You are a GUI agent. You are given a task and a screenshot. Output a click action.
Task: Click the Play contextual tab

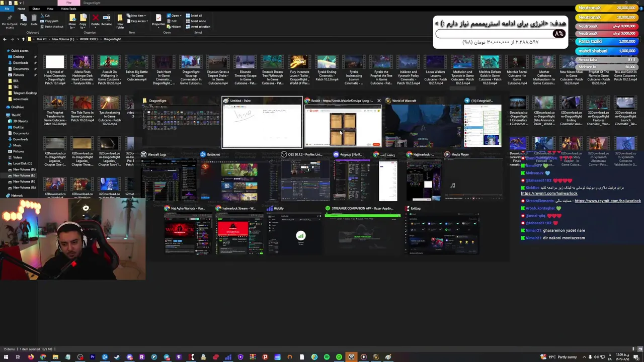tap(69, 3)
